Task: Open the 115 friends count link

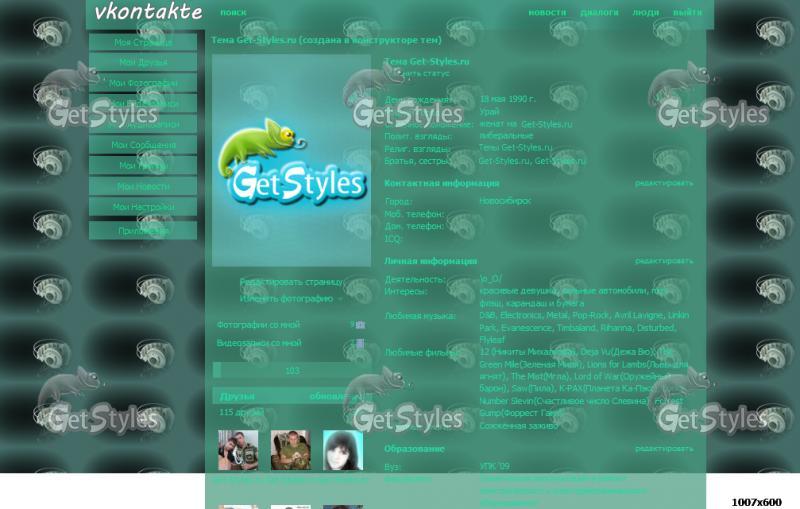Action: pyautogui.click(x=242, y=412)
